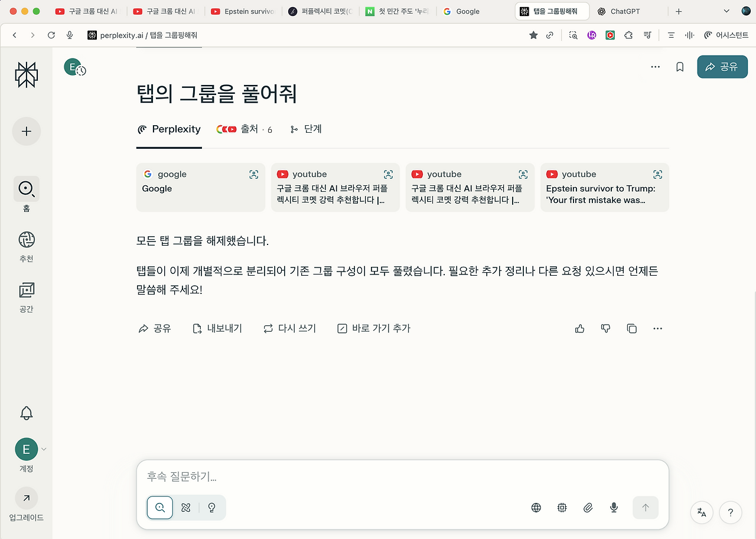
Task: Switch to the Epstein survivor browser tab
Action: click(242, 11)
